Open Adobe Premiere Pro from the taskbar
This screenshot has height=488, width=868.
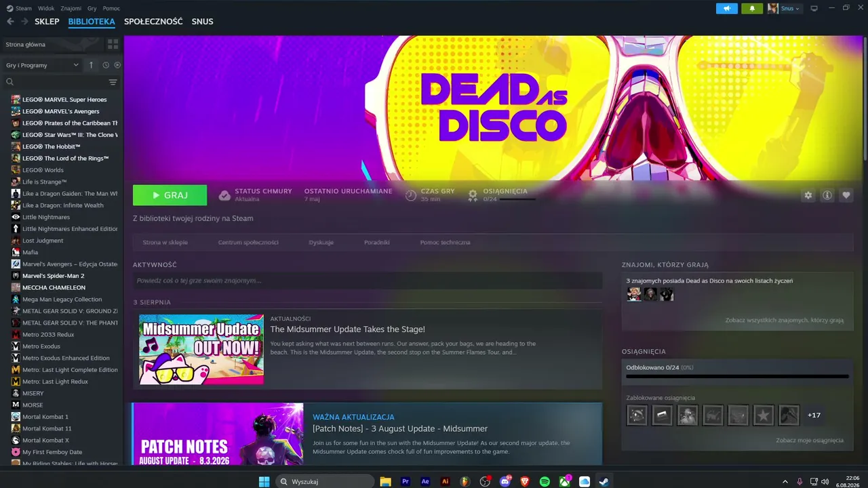click(406, 481)
